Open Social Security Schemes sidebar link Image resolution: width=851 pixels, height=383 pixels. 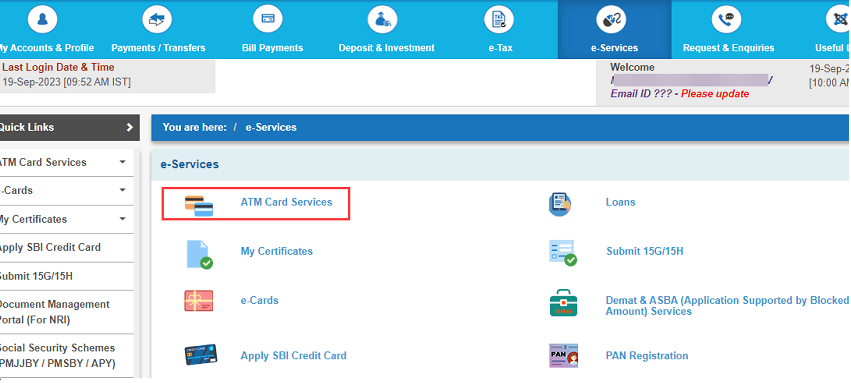[x=58, y=355]
